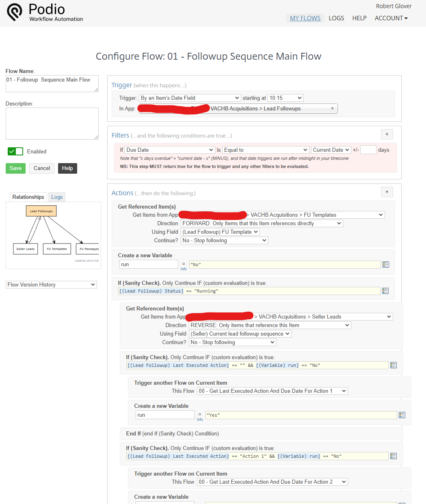Screen dimensions: 426x504
Task: Switch to the Logs tab under Relationships
Action: [x=57, y=197]
